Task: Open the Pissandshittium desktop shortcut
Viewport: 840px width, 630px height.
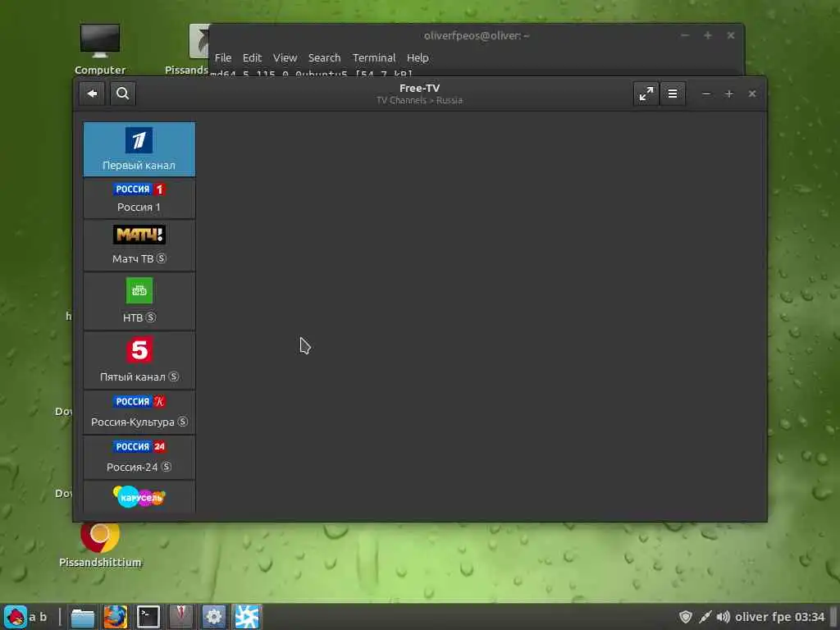Action: point(100,544)
